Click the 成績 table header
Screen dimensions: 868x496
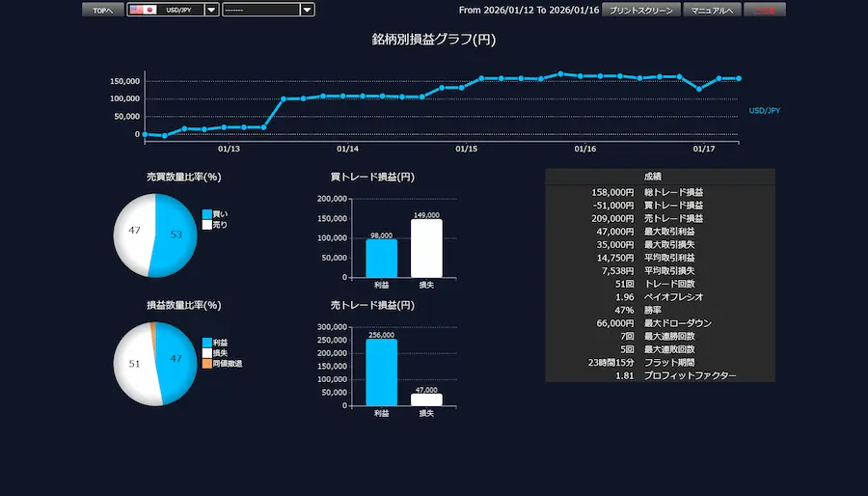tap(660, 177)
